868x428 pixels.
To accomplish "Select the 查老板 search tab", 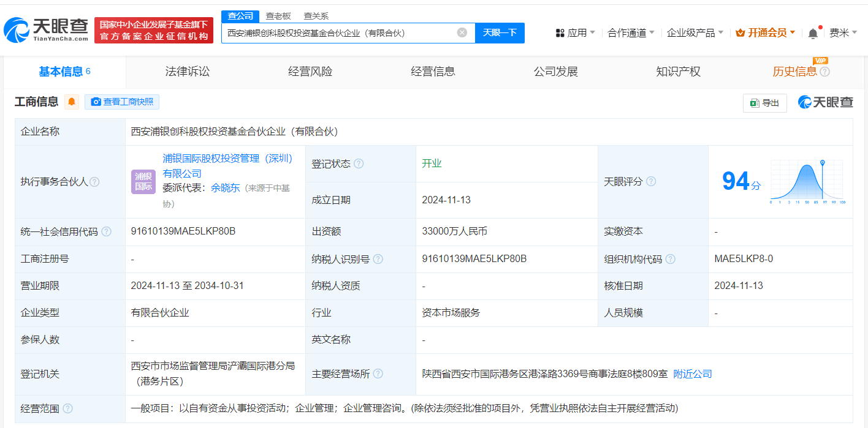I will (278, 16).
